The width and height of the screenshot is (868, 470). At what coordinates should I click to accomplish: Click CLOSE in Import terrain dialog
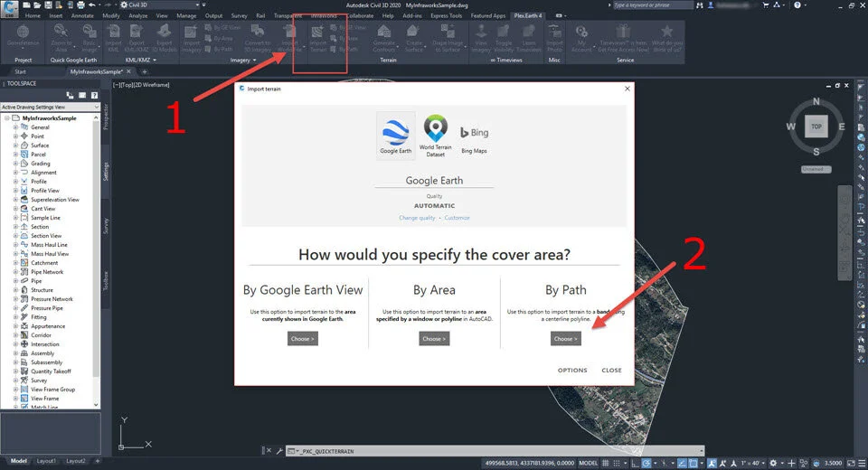[x=612, y=370]
